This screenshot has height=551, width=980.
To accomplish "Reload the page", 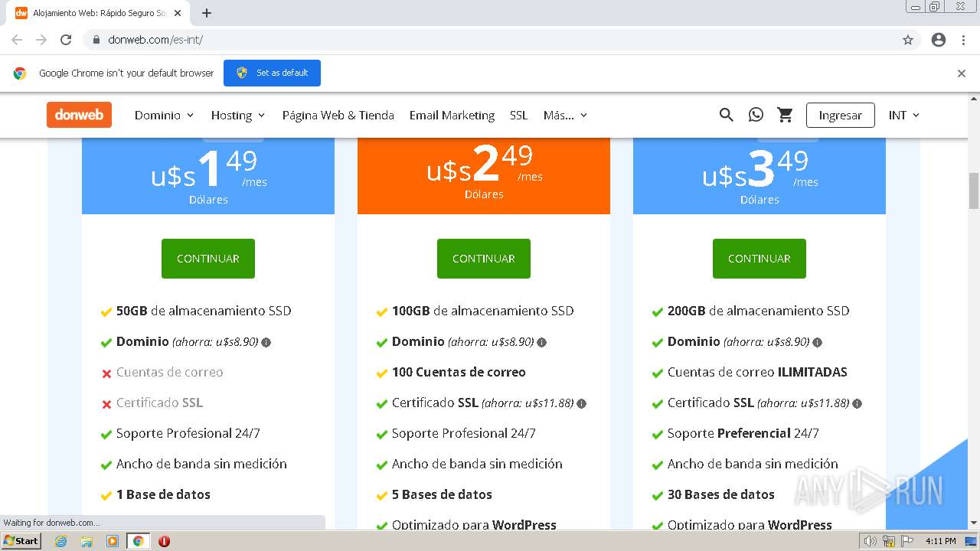I will 66,40.
